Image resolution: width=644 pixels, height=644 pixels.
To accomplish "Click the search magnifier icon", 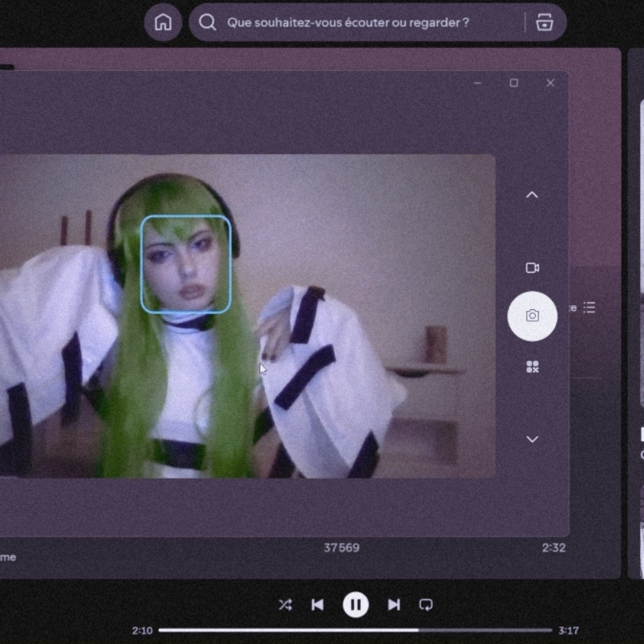I will pyautogui.click(x=208, y=23).
